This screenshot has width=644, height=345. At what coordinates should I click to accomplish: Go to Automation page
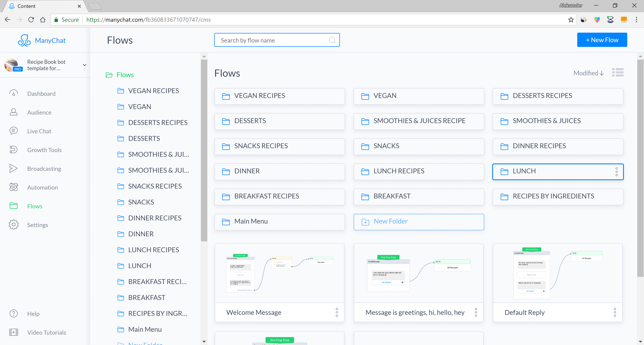coord(42,187)
